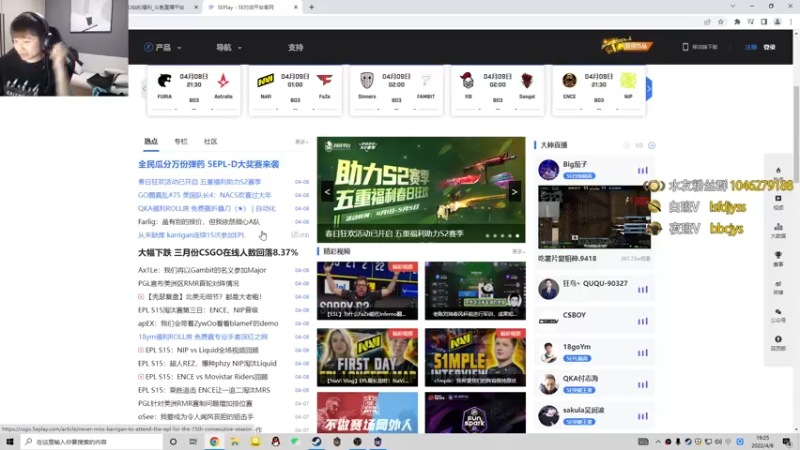The width and height of the screenshot is (800, 450).
Task: Open a new browser tab
Action: tap(311, 7)
